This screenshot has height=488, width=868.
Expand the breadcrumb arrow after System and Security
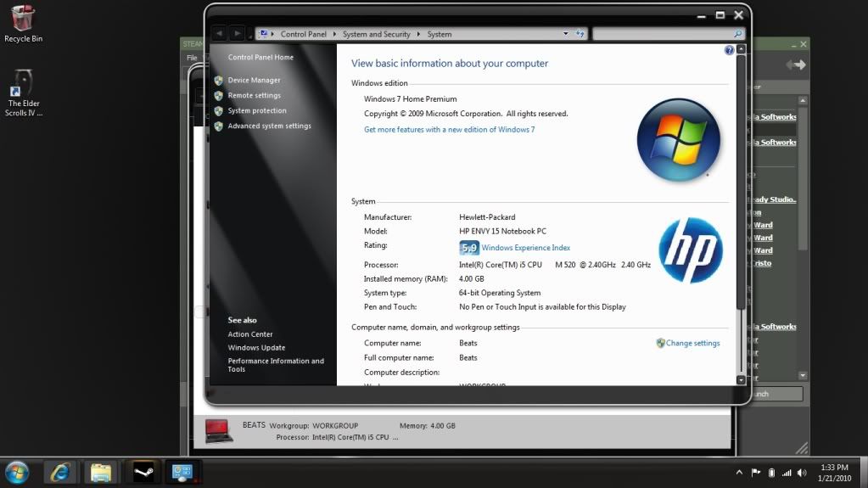418,34
